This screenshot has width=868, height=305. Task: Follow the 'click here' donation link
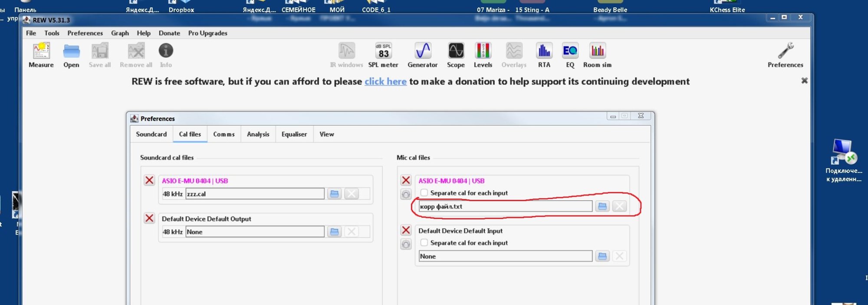pos(385,81)
